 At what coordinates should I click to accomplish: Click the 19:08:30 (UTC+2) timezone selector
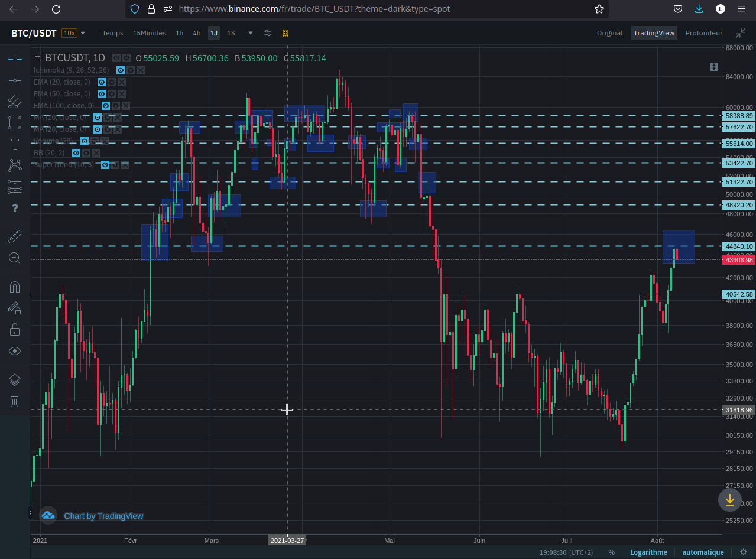click(566, 552)
